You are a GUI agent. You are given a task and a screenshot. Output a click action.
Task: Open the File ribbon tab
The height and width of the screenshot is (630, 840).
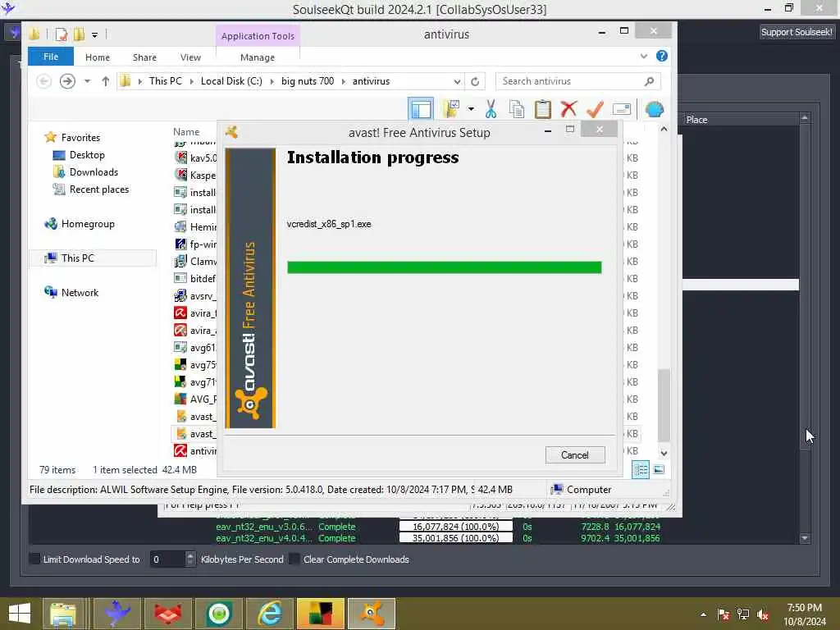tap(51, 57)
